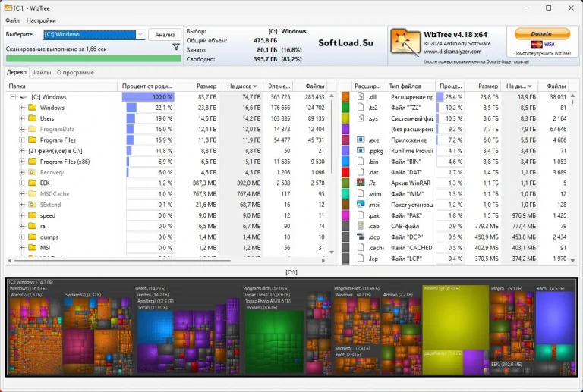Expand the Users folder node
The height and width of the screenshot is (392, 583).
[21, 118]
